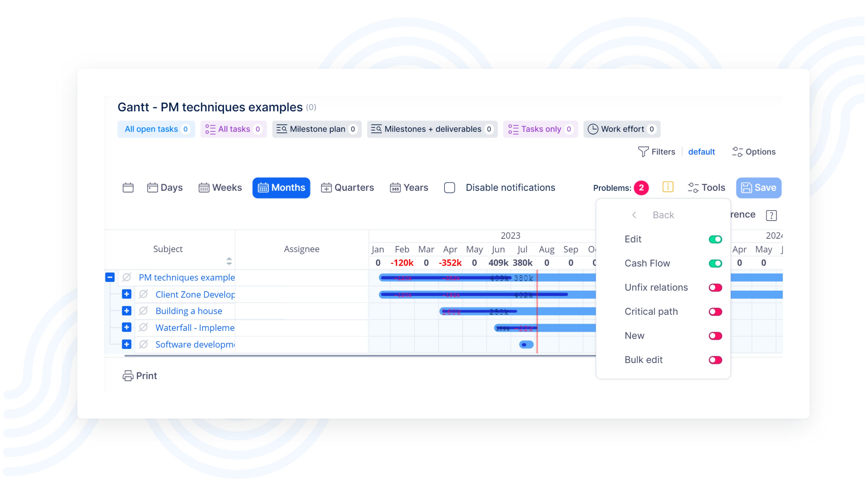868x487 pixels.
Task: Enable the Critical path toggle
Action: [715, 312]
